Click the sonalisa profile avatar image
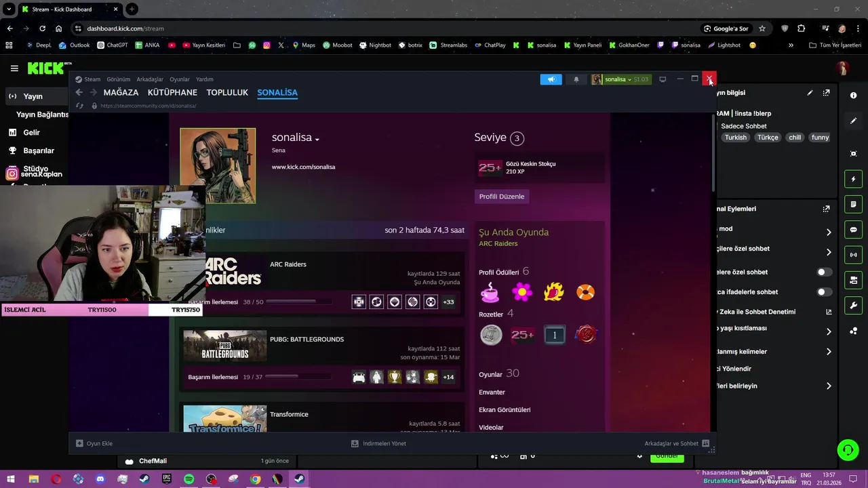868x488 pixels. pos(218,165)
